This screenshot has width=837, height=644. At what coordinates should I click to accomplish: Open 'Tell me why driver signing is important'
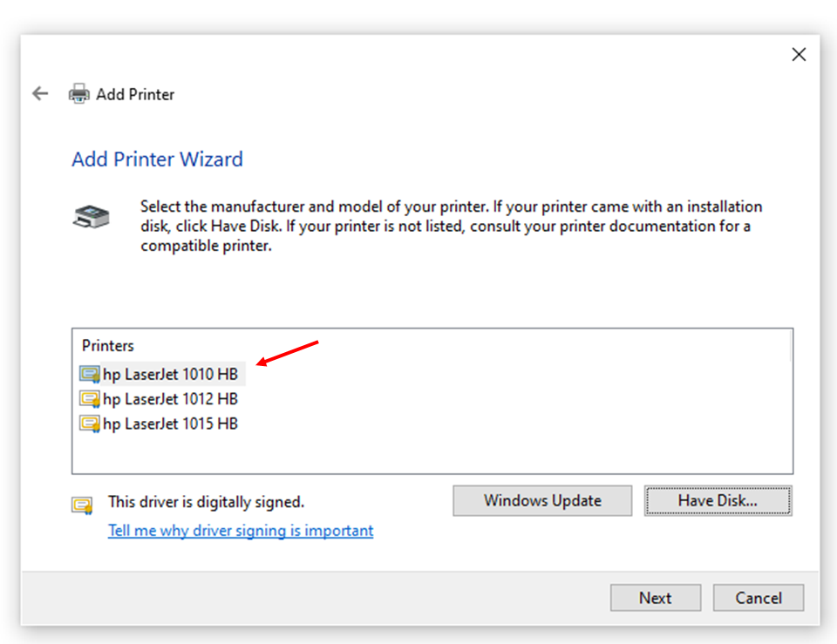point(241,531)
